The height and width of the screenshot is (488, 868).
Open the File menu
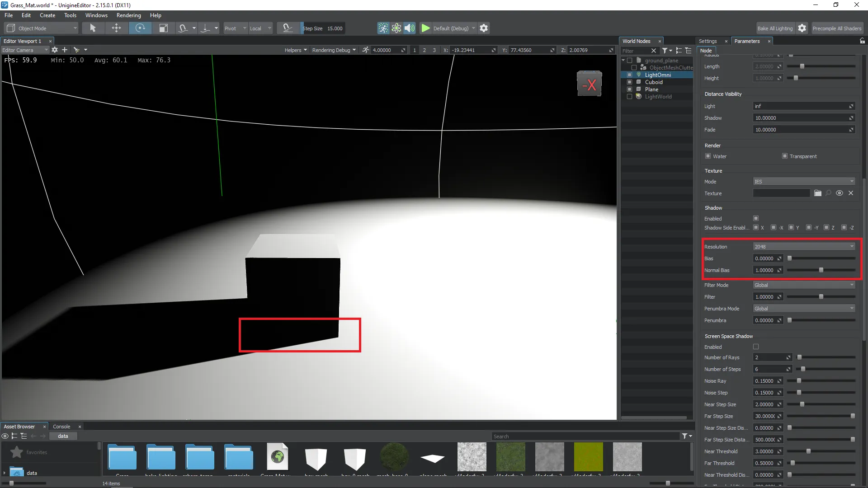(x=9, y=15)
